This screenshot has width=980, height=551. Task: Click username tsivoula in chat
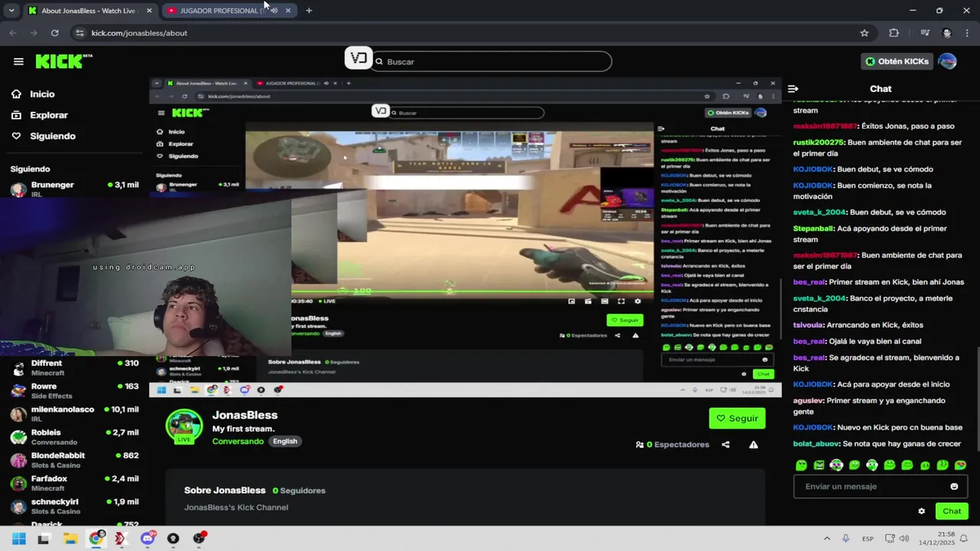pyautogui.click(x=808, y=324)
